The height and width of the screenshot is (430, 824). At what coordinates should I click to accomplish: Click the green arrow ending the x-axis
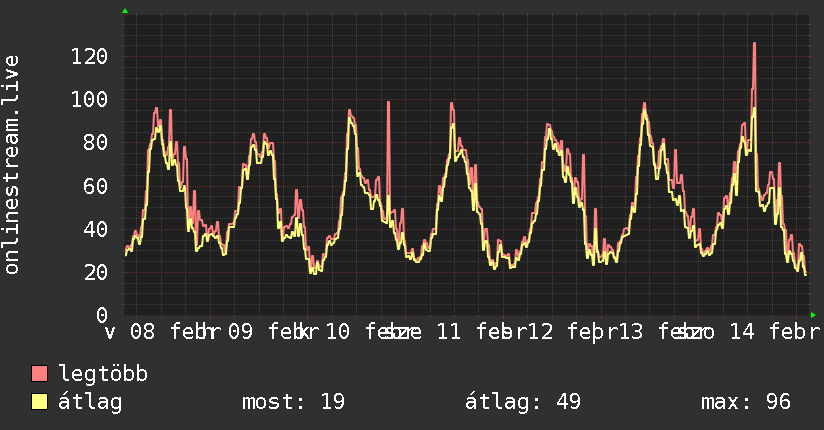tap(813, 315)
